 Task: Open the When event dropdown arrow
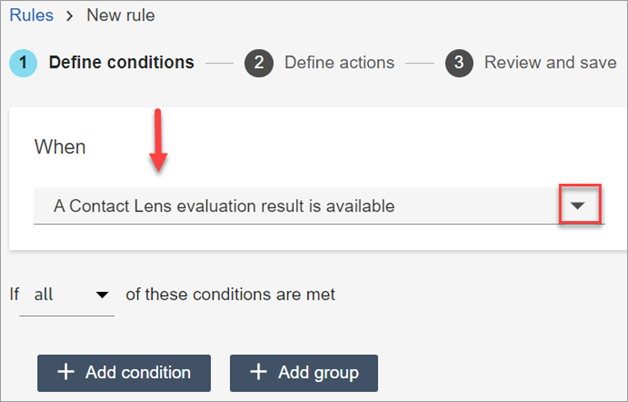pyautogui.click(x=577, y=206)
